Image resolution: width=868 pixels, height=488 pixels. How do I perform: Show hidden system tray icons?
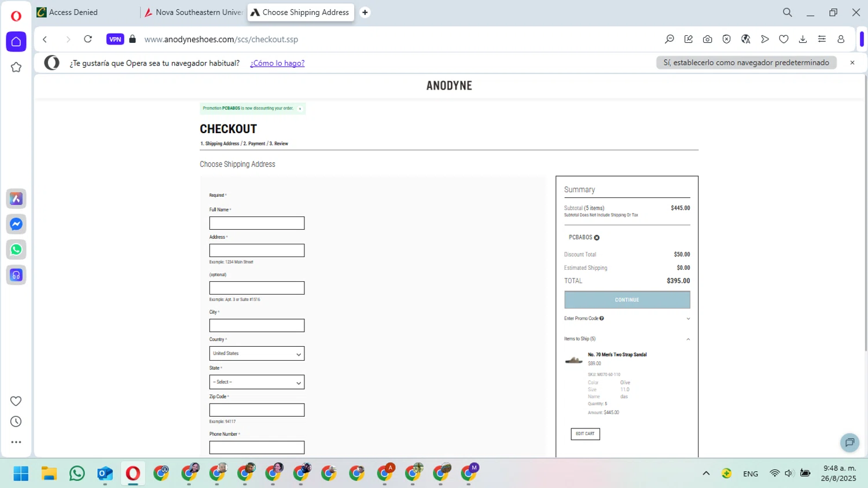pyautogui.click(x=706, y=474)
